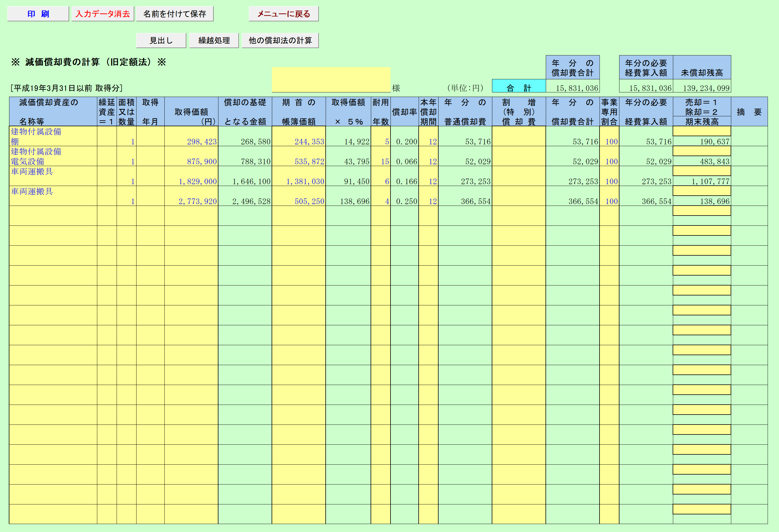
Task: Select sale/disposal code cell for 棚 row
Action: (702, 131)
